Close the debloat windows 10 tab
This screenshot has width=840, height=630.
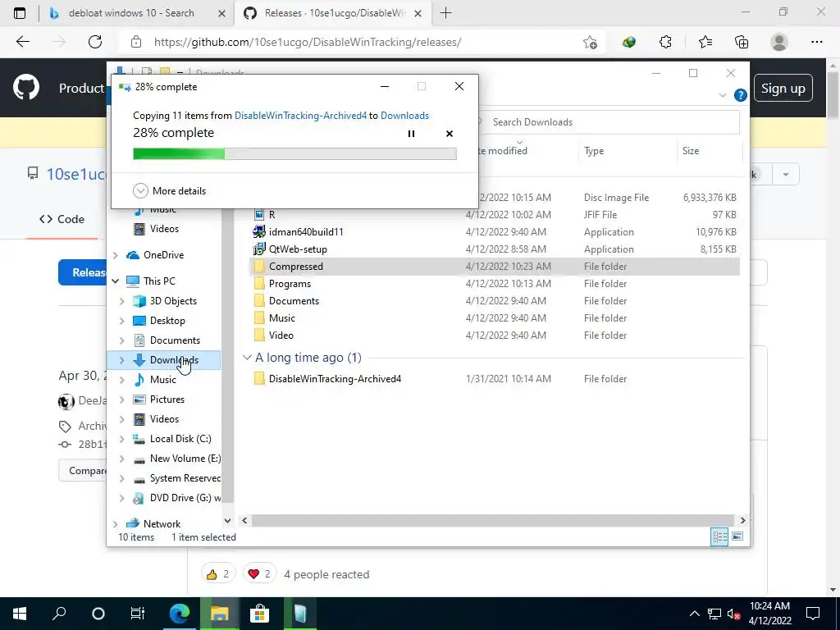point(221,13)
